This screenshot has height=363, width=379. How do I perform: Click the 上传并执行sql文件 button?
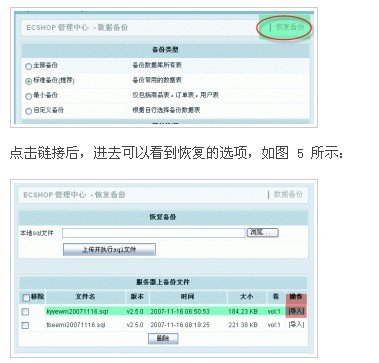pyautogui.click(x=109, y=249)
